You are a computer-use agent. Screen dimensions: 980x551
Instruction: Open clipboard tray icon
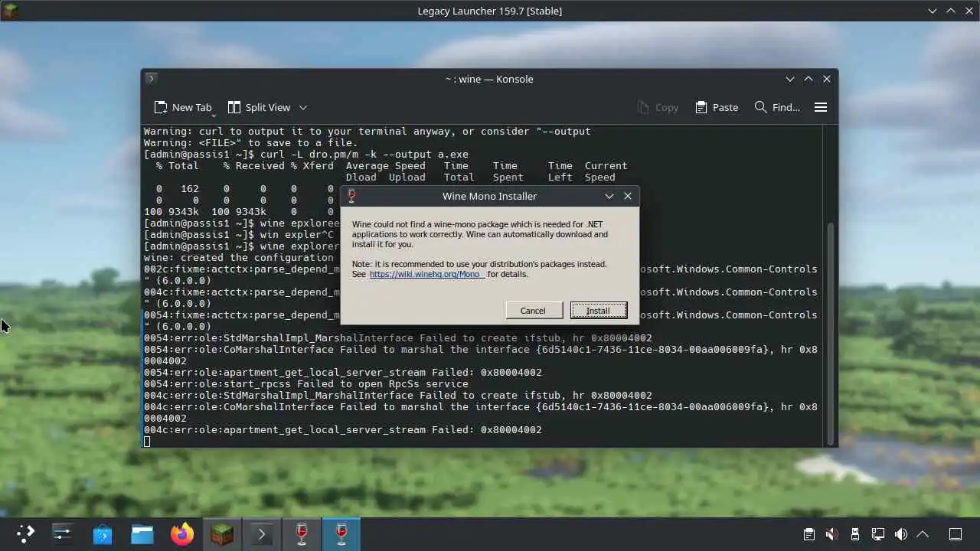click(809, 534)
